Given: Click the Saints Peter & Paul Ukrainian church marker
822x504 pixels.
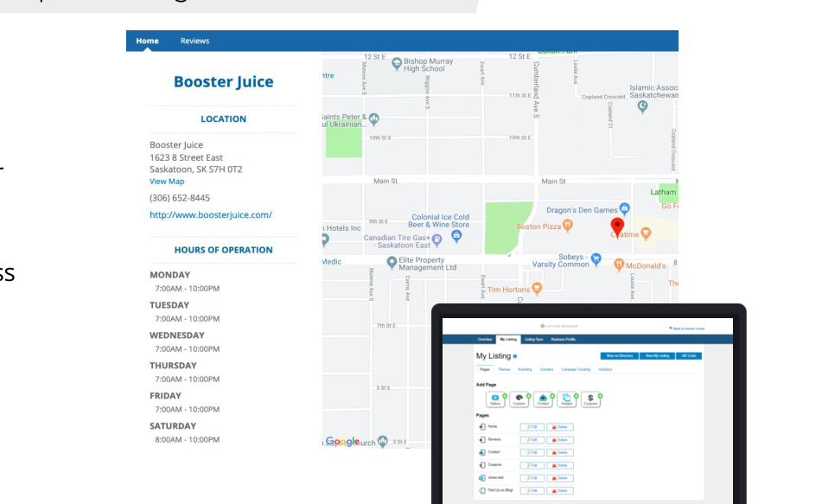Looking at the screenshot, I should [373, 119].
